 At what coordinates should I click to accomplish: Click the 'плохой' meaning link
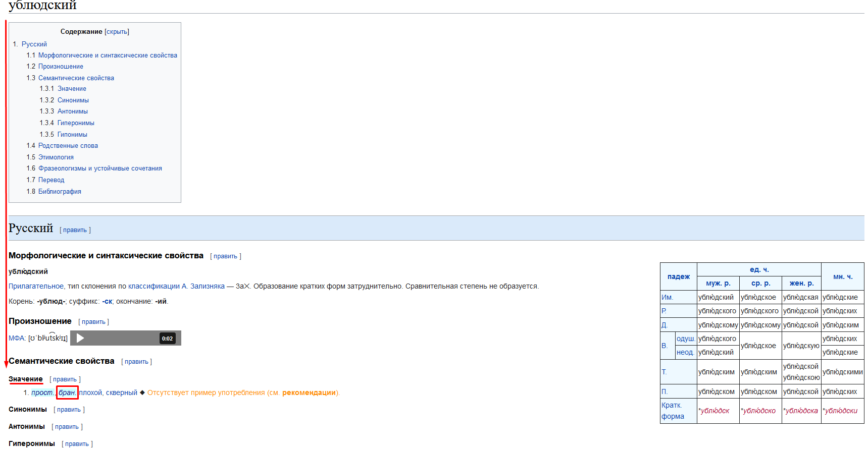(90, 392)
